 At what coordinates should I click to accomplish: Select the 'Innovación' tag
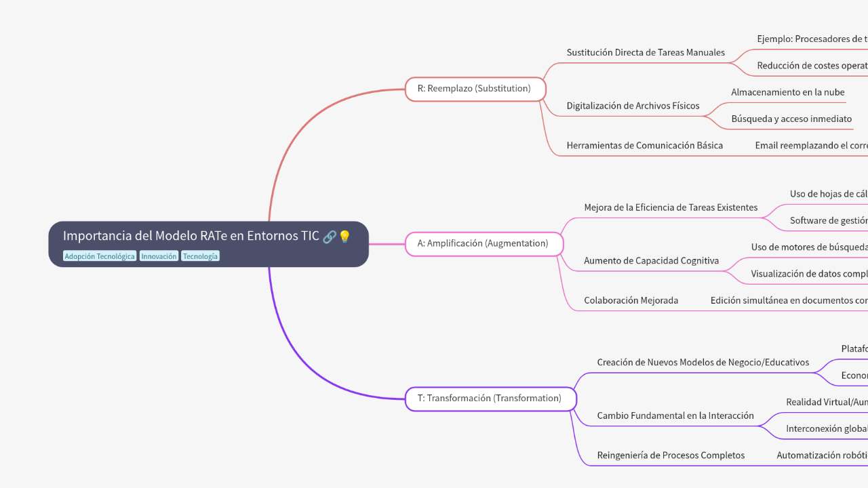(159, 256)
